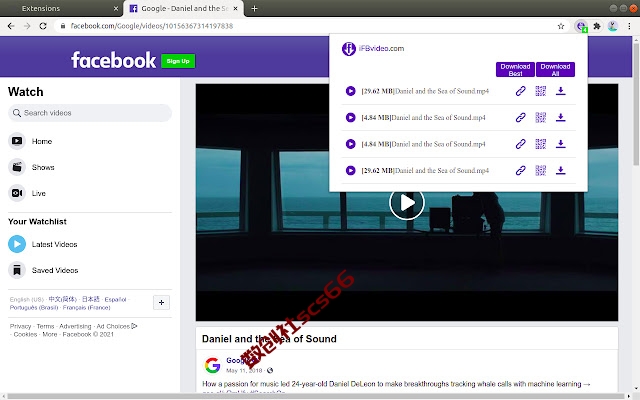Copy link for last 29.62 MB video
This screenshot has height=400, width=640.
coord(520,170)
